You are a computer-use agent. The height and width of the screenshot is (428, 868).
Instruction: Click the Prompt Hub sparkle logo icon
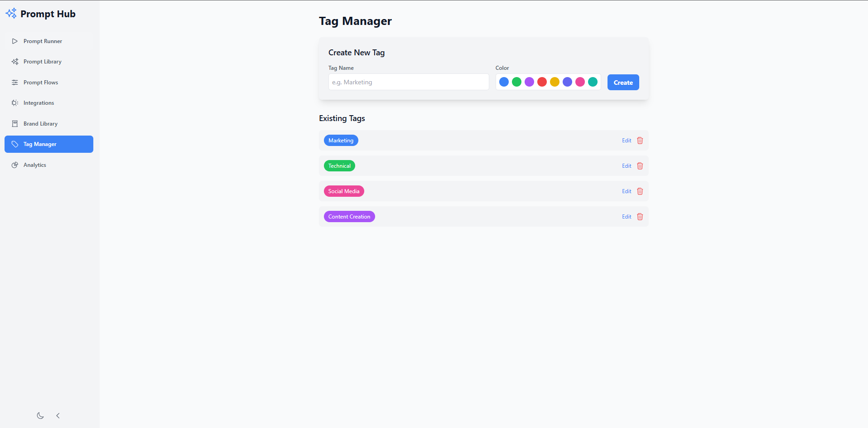click(11, 14)
